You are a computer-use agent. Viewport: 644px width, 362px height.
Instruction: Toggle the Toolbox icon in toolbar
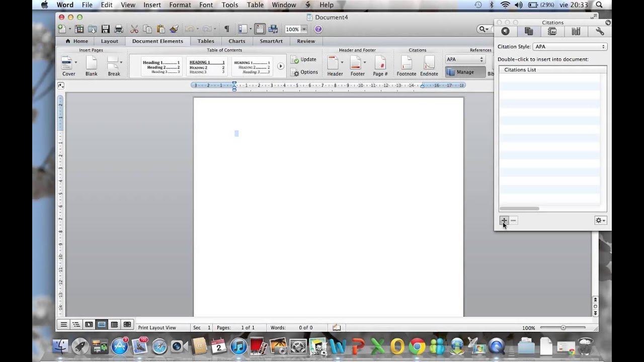click(260, 29)
